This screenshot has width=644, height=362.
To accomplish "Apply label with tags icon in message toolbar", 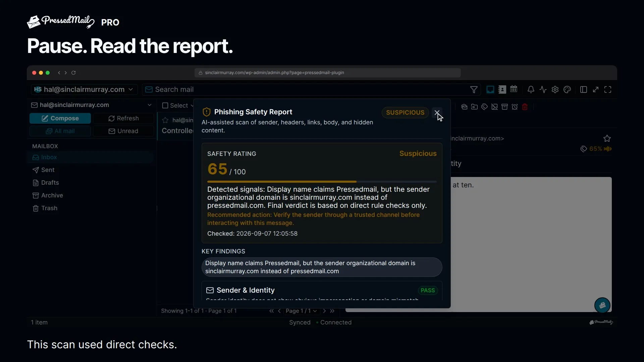I will point(484,107).
